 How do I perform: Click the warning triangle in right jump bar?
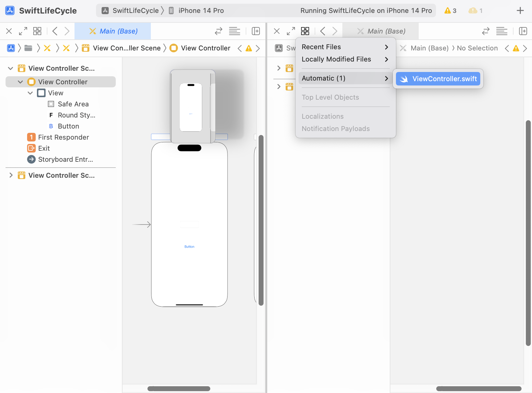click(x=516, y=48)
